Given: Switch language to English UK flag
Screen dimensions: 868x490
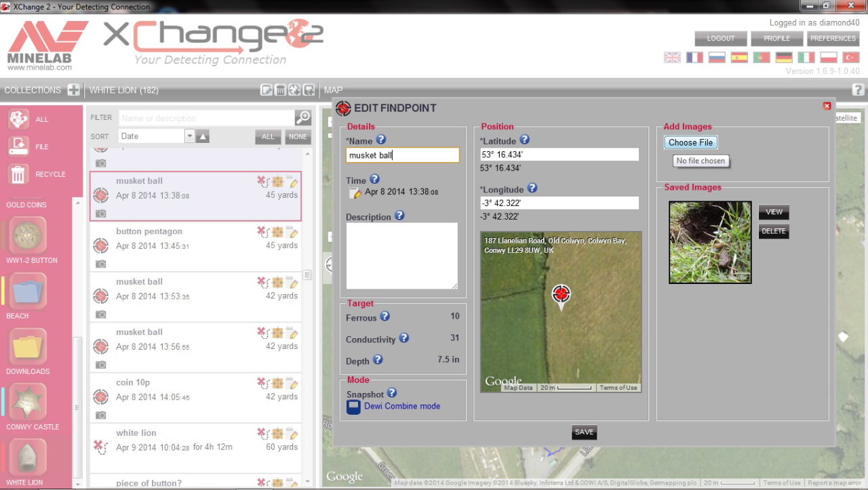Looking at the screenshot, I should (672, 58).
